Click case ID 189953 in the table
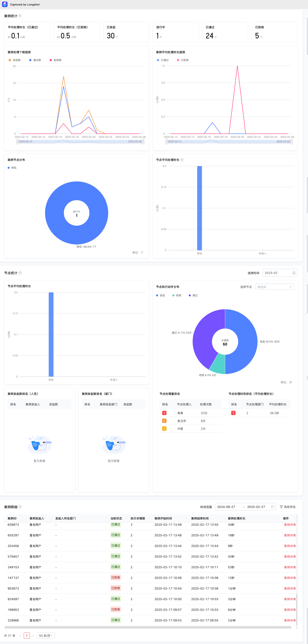 13,610
